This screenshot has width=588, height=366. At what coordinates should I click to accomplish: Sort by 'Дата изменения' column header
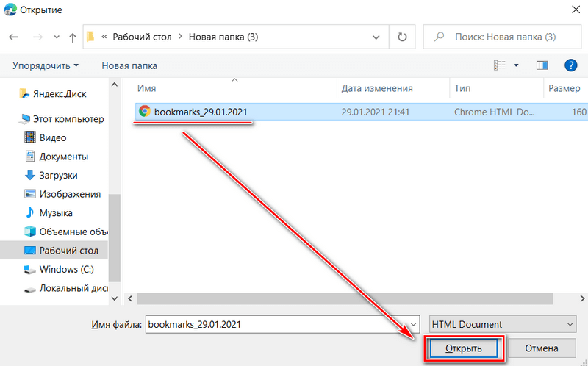377,88
